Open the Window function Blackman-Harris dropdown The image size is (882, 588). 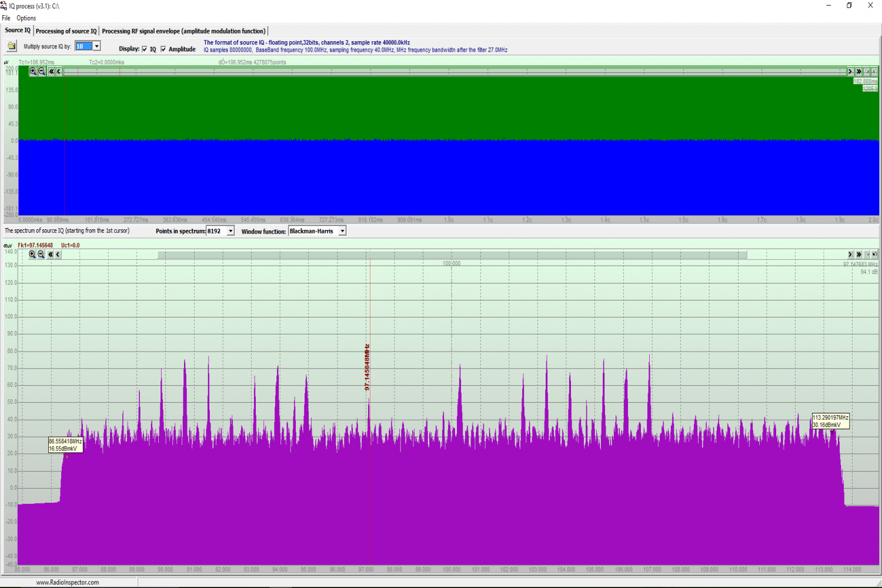point(342,231)
